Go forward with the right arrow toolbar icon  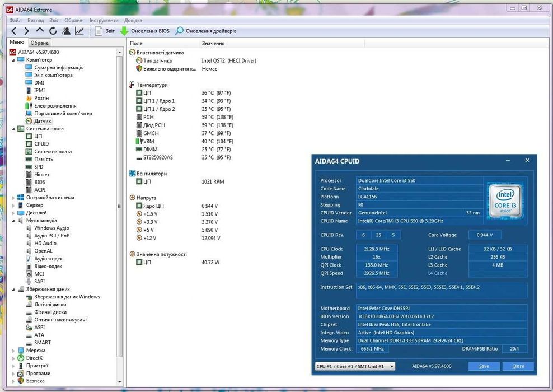point(26,31)
